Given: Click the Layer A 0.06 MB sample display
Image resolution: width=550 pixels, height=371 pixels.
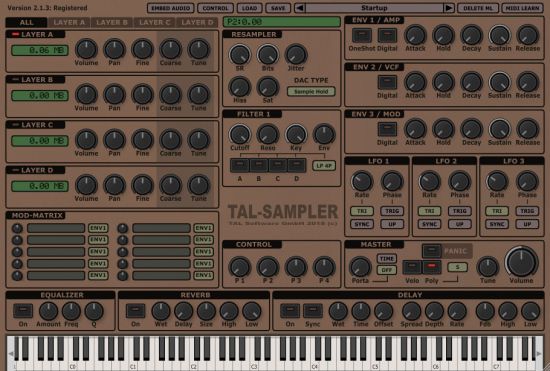Looking at the screenshot, I should pyautogui.click(x=40, y=50).
